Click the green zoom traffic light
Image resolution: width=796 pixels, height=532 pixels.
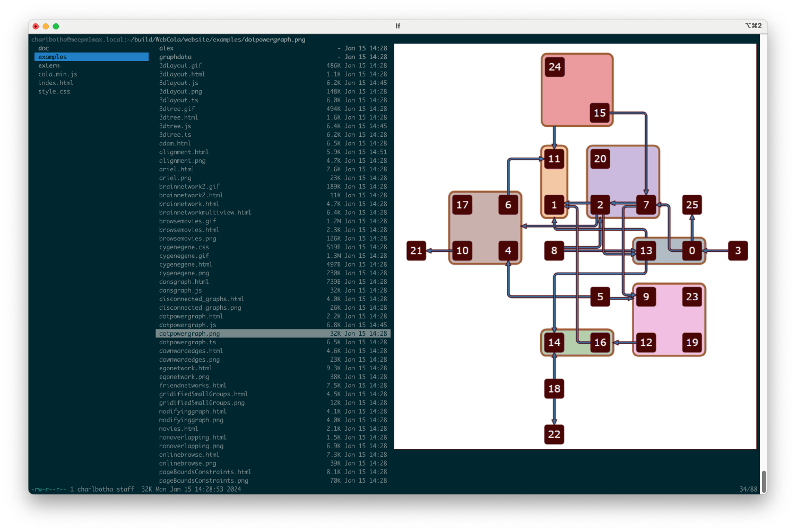click(56, 25)
